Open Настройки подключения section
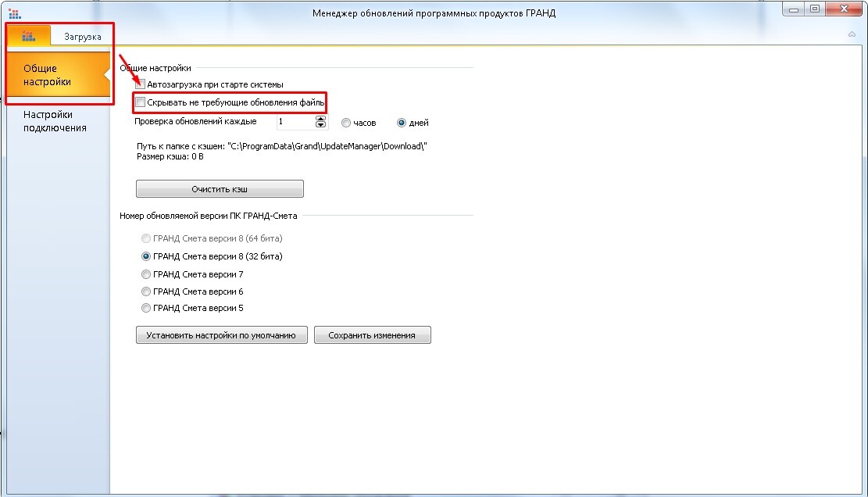The width and height of the screenshot is (868, 497). click(55, 121)
